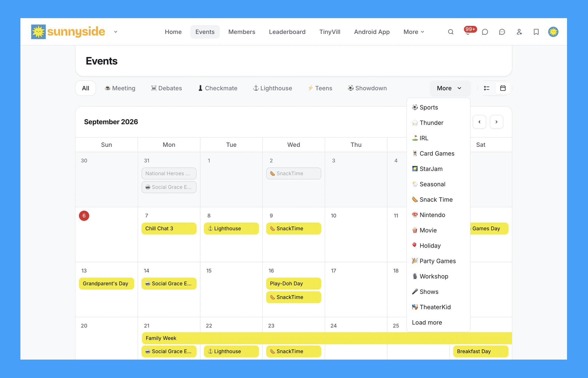
Task: Open Social Grace event on the 14th
Action: click(169, 283)
